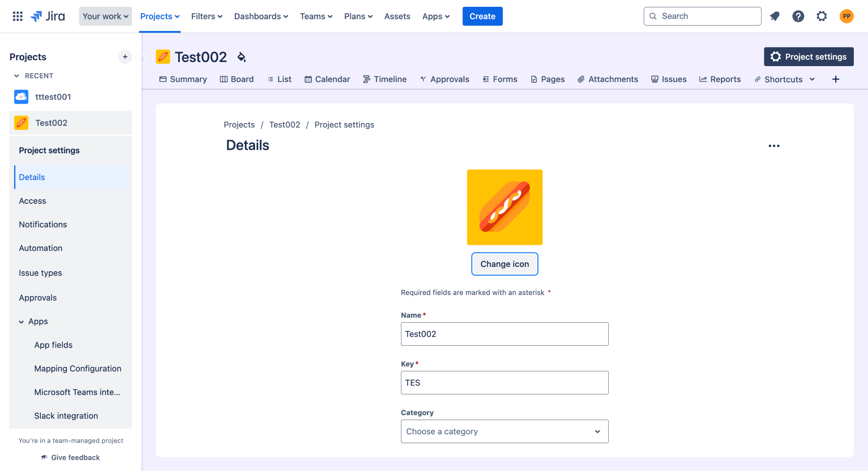The image size is (868, 471).
Task: Expand the Shortcuts tab dropdown chevron
Action: [x=812, y=79]
